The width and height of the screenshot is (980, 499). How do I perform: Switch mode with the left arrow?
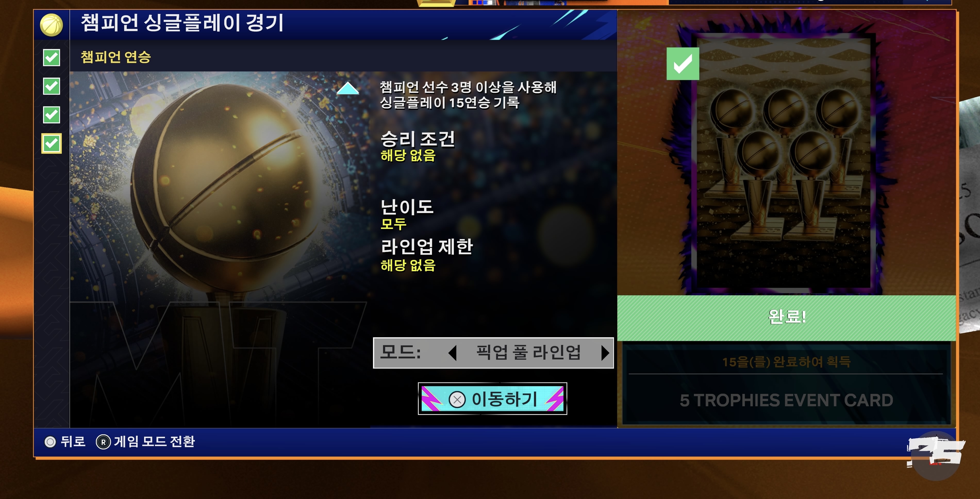[x=452, y=353]
